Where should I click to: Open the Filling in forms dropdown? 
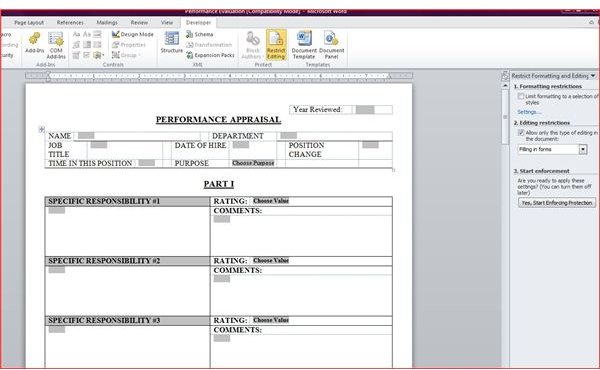pyautogui.click(x=583, y=149)
